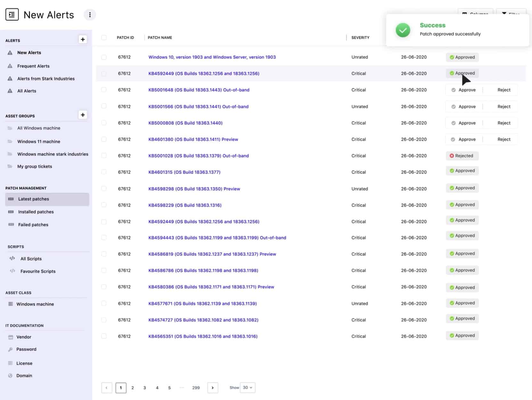Screen dimensions: 532x400
Task: Go to page 5
Action: 169,388
